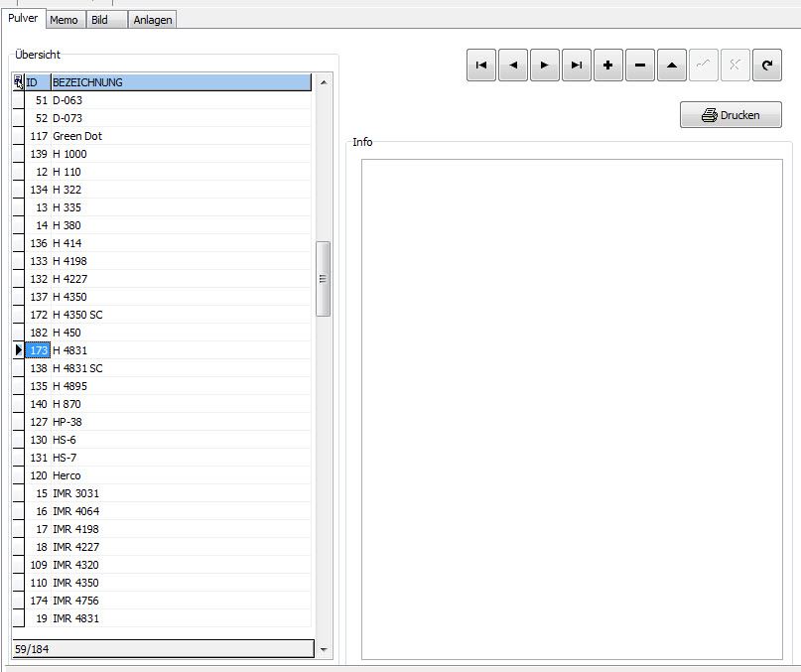The image size is (801, 672).
Task: Switch to the Memo tab
Action: pyautogui.click(x=64, y=20)
